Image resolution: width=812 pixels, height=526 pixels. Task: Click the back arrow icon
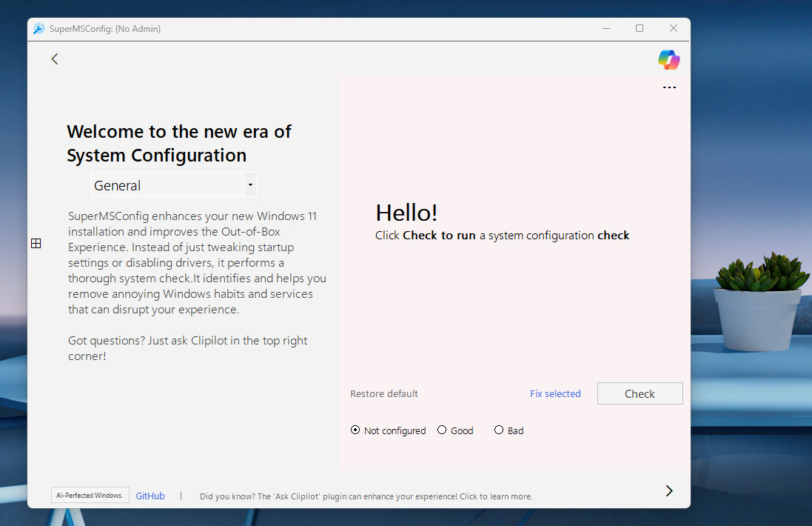point(54,59)
